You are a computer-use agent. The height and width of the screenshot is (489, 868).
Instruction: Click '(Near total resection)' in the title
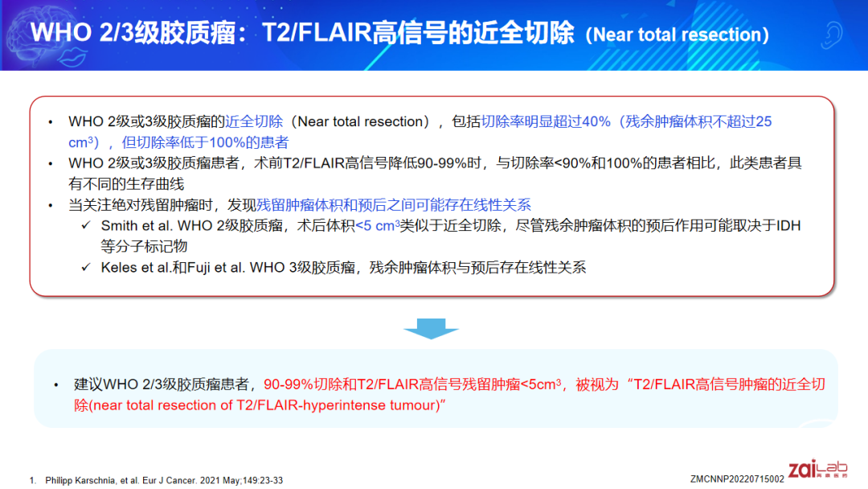point(677,35)
